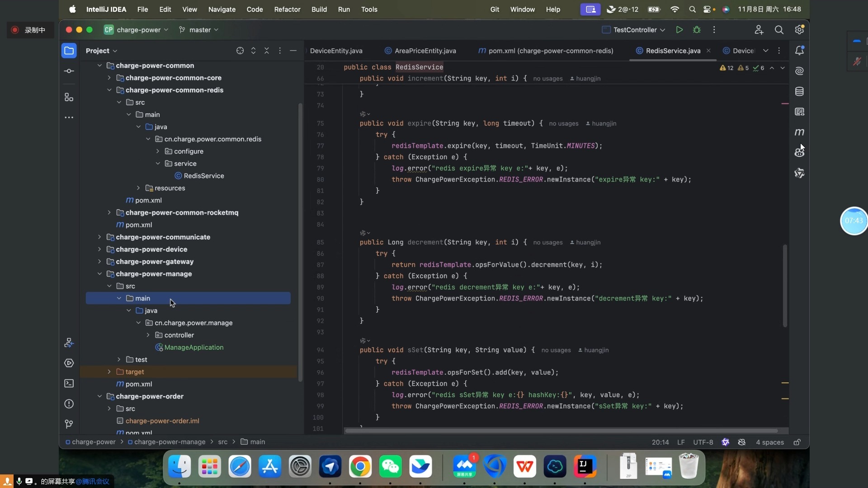Open the Commit tool window

[69, 71]
